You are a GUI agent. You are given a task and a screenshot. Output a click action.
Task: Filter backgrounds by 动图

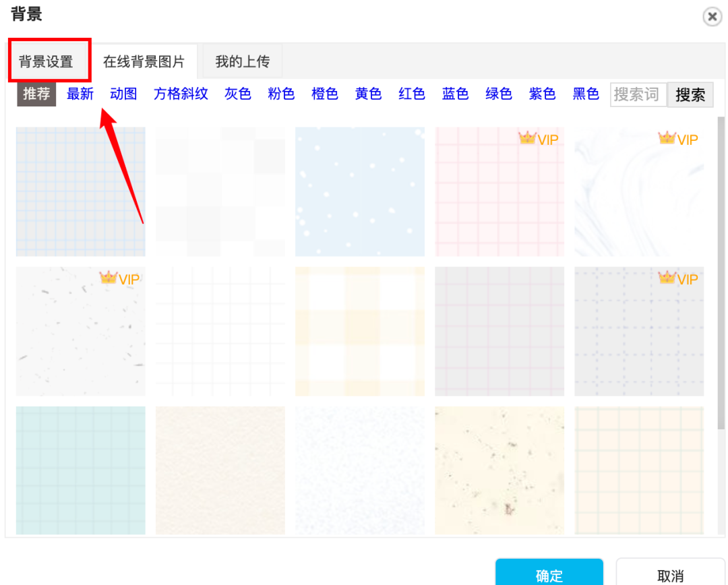point(123,94)
